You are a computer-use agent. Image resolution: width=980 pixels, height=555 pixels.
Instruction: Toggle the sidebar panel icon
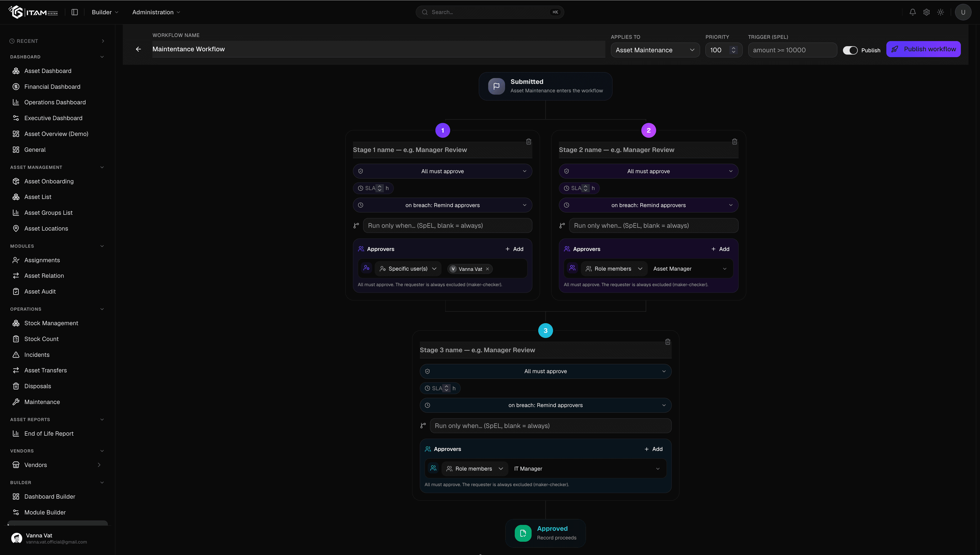tap(75, 12)
